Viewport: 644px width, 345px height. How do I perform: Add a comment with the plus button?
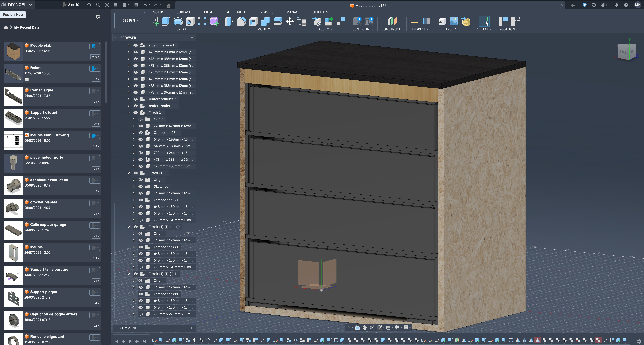(x=192, y=328)
